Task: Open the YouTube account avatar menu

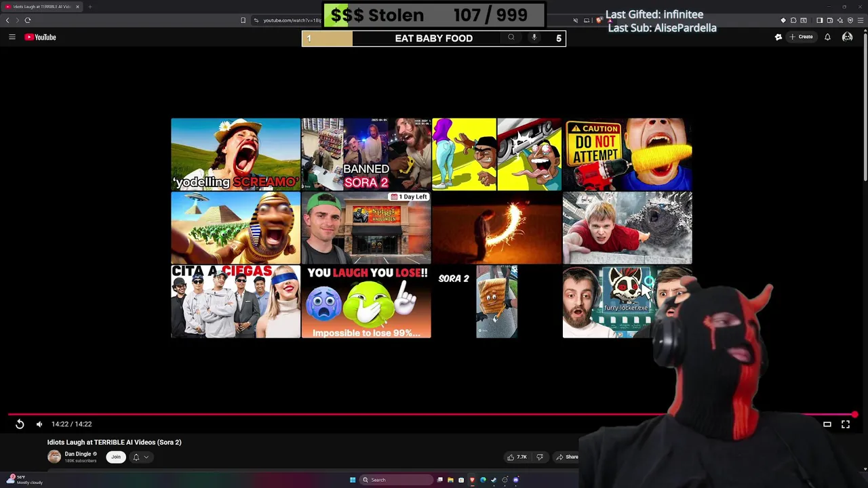Action: click(x=847, y=37)
